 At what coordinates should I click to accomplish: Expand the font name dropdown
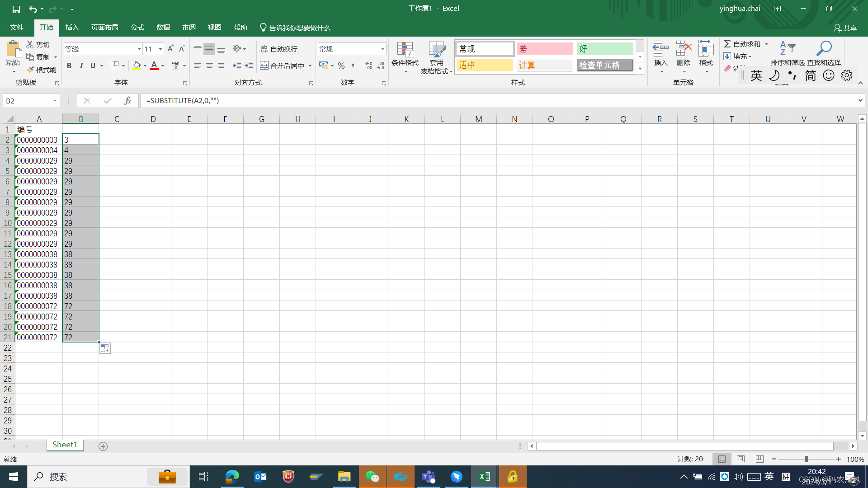(139, 49)
